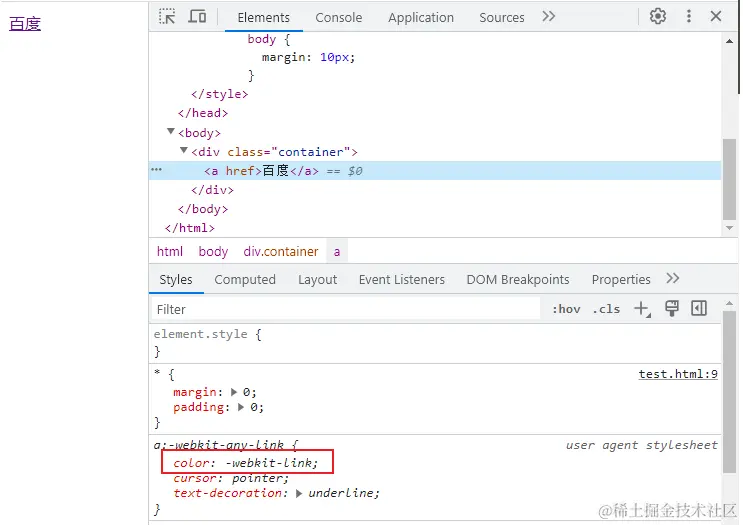Activate the inspect element picker icon
Image resolution: width=743 pixels, height=525 pixels.
point(167,17)
